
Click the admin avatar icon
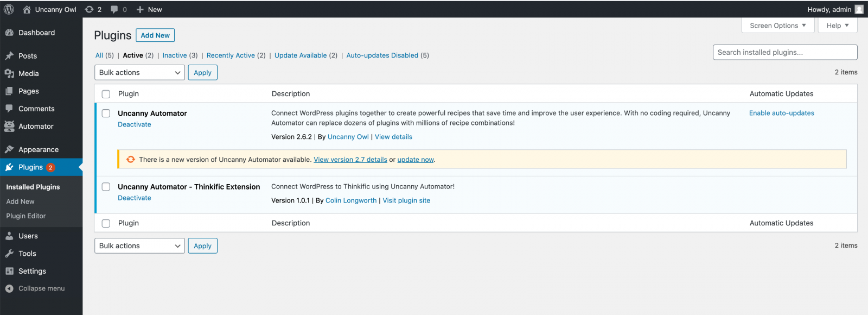pyautogui.click(x=859, y=9)
